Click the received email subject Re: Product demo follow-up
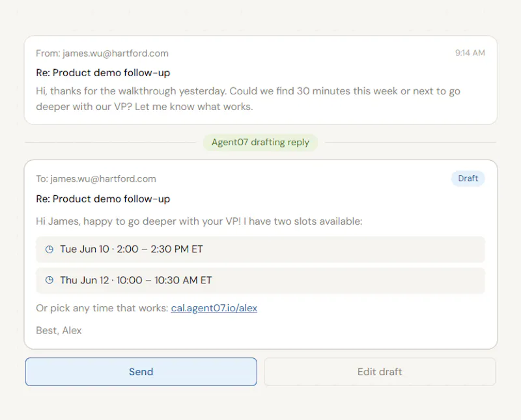 tap(103, 72)
